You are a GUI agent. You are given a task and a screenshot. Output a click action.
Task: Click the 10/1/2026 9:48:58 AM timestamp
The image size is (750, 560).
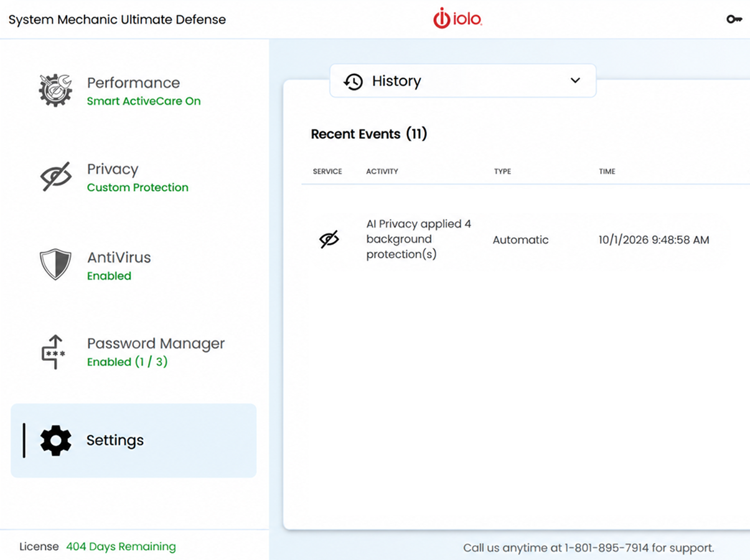[654, 240]
